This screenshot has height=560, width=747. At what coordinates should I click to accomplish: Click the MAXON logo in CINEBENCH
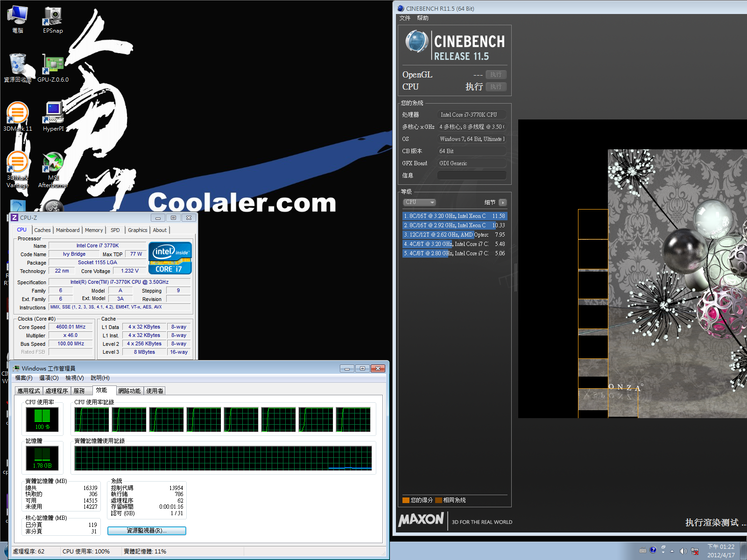tap(421, 519)
